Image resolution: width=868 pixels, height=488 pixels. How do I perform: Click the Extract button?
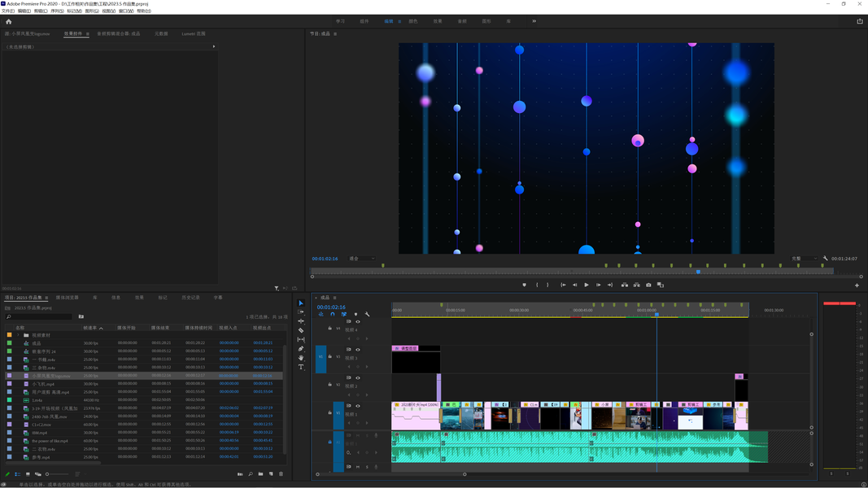(x=637, y=285)
